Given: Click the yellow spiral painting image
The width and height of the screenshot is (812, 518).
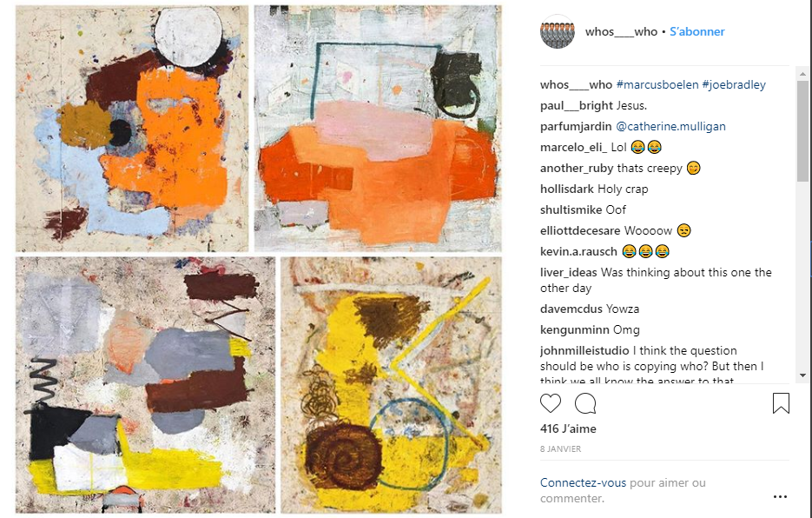Looking at the screenshot, I should [x=391, y=385].
